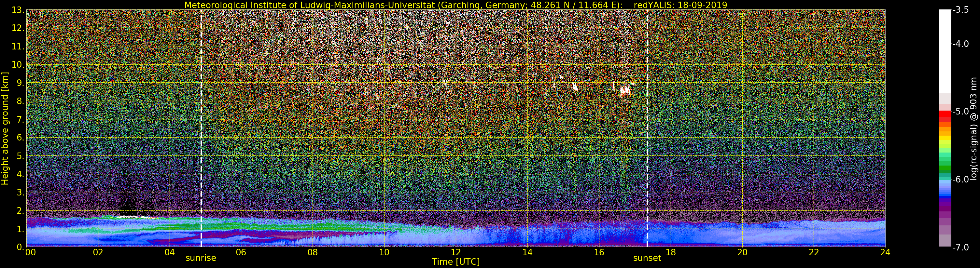Image resolution: width=980 pixels, height=268 pixels.
Task: Click the "24" time axis tick label
Action: tap(885, 252)
